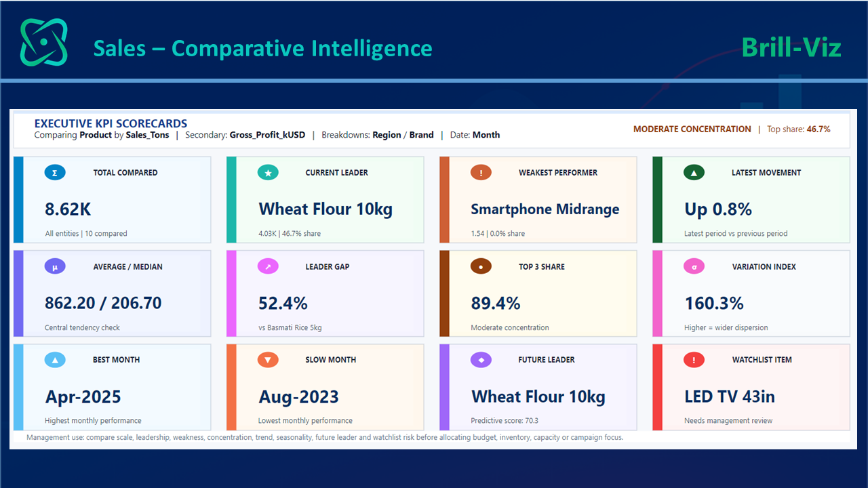Click the arrow icon on Leader Gap card
This screenshot has height=488, width=868.
pyautogui.click(x=268, y=266)
